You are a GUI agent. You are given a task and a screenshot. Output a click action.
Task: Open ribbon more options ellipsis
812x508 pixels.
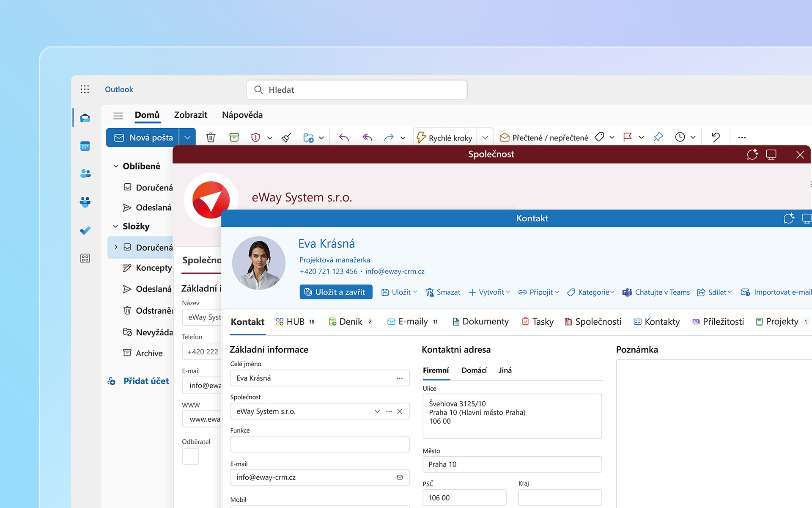[742, 137]
